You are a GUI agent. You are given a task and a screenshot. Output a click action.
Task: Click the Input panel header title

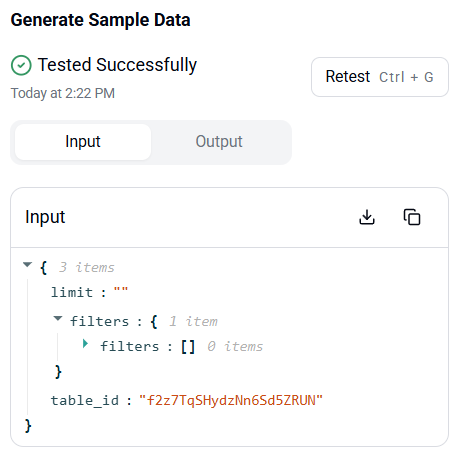[45, 217]
